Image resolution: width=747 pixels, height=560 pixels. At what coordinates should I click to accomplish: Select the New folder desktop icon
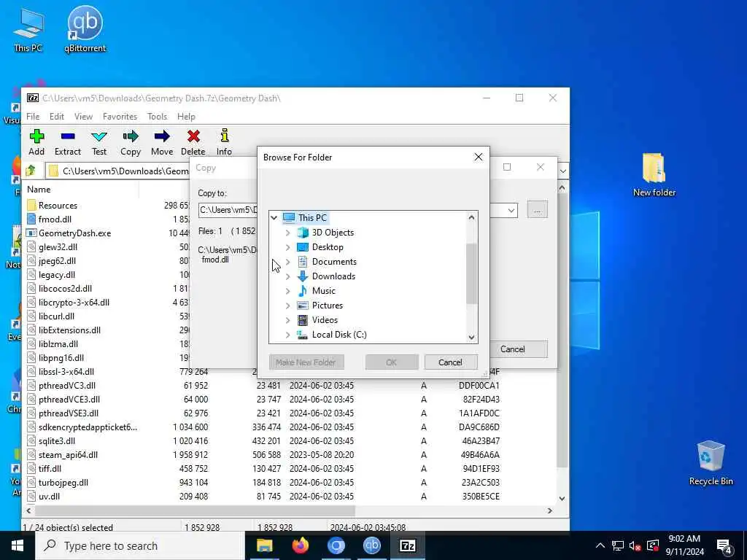tap(654, 175)
